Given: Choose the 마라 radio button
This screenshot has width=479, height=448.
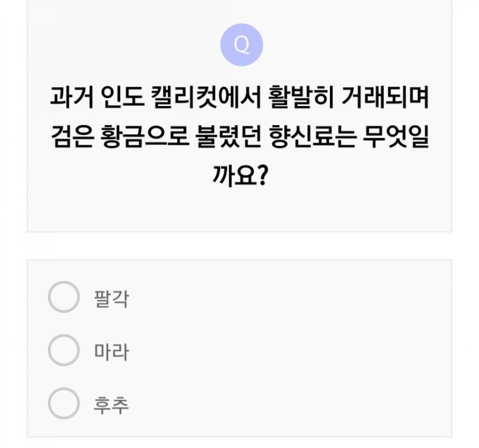Looking at the screenshot, I should point(63,350).
